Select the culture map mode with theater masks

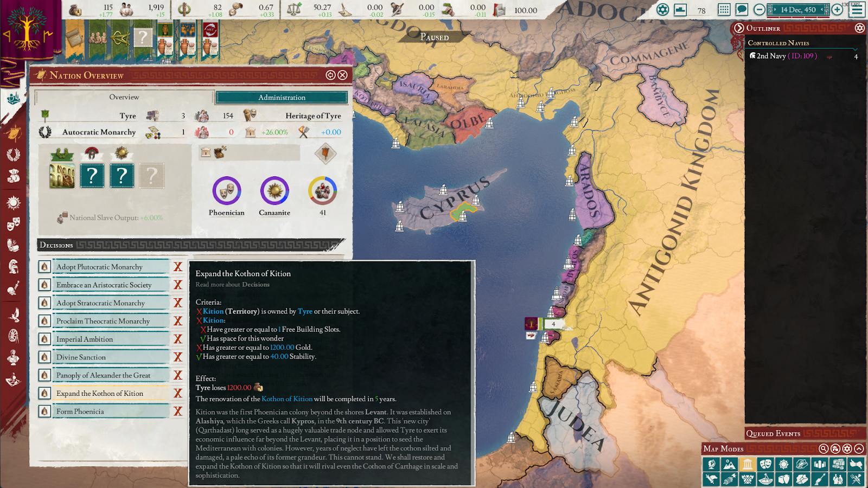point(765,464)
